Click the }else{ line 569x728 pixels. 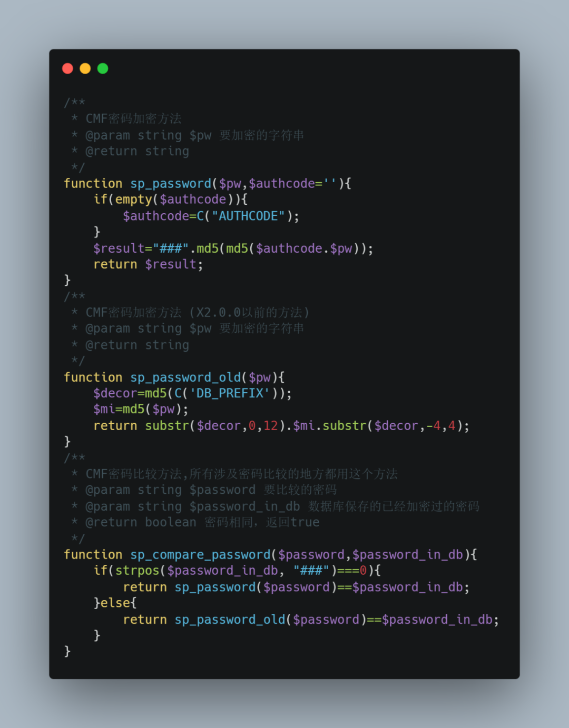[x=115, y=603]
